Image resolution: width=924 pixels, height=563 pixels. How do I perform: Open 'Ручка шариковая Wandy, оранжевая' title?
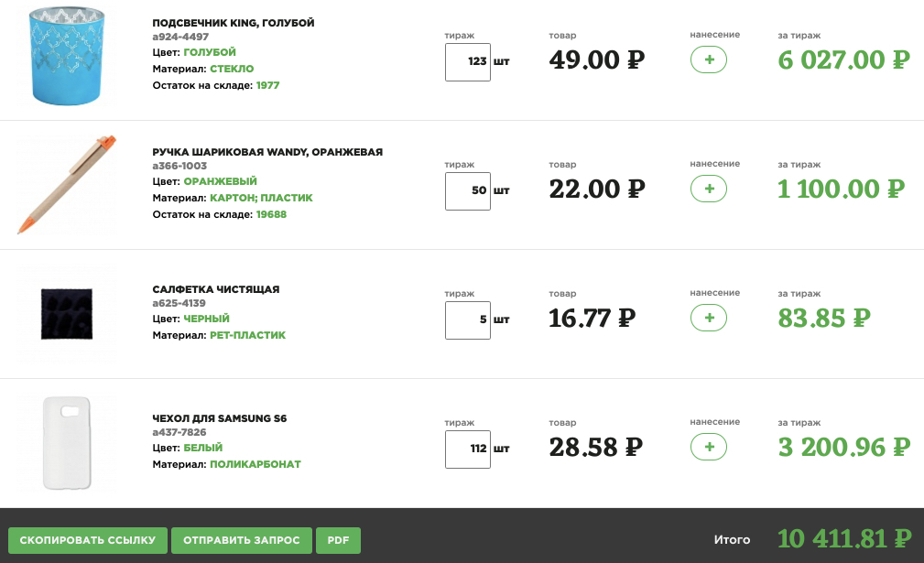[267, 152]
